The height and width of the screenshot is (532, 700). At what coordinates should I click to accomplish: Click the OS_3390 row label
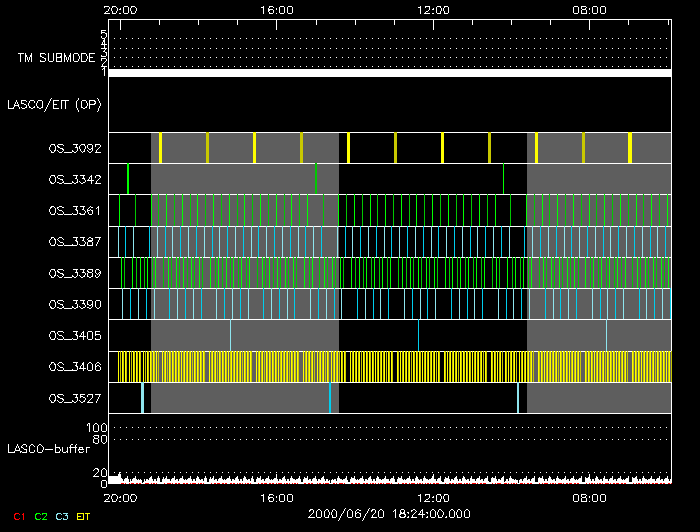tap(75, 303)
